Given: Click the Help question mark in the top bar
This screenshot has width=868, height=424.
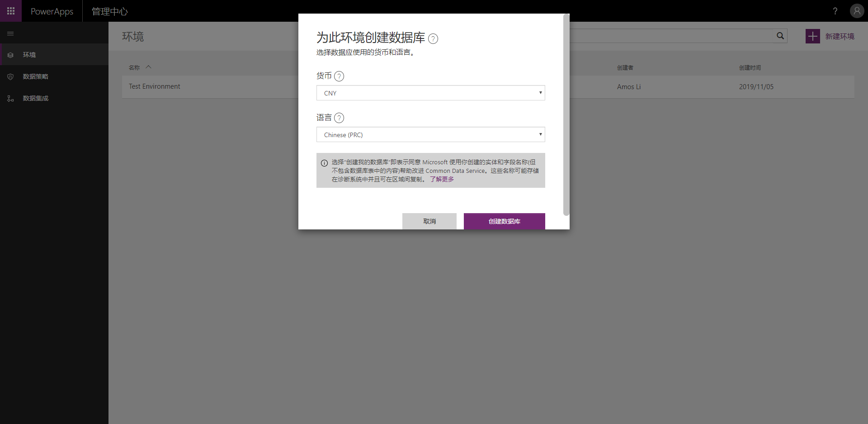Looking at the screenshot, I should pos(835,11).
